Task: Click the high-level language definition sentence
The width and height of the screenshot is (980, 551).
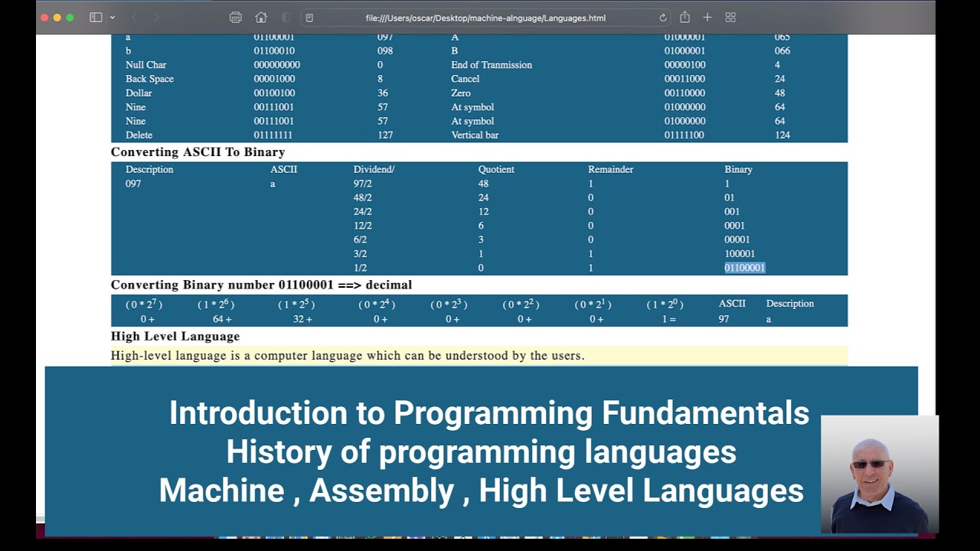Action: click(x=348, y=356)
